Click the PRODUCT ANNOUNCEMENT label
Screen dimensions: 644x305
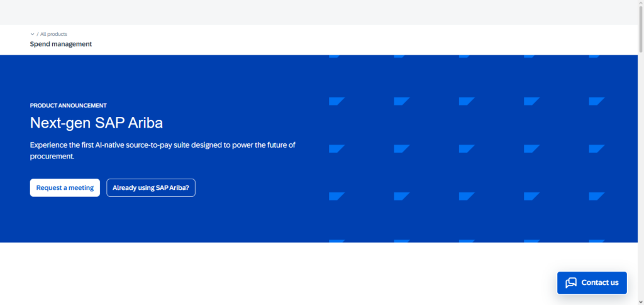tap(68, 106)
